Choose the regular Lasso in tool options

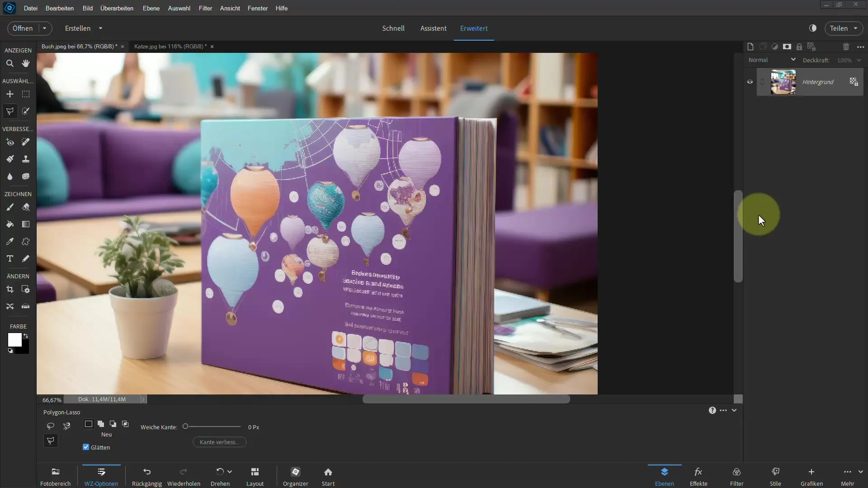point(50,426)
